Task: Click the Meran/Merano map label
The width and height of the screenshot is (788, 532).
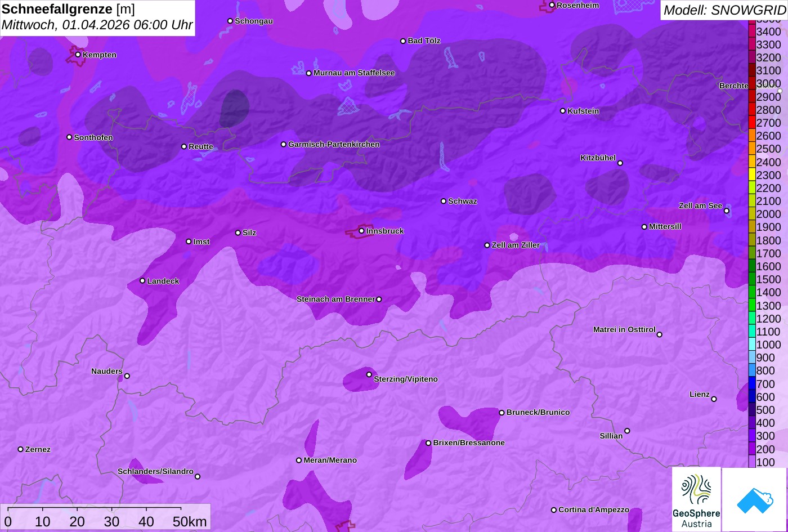Action: pyautogui.click(x=330, y=460)
